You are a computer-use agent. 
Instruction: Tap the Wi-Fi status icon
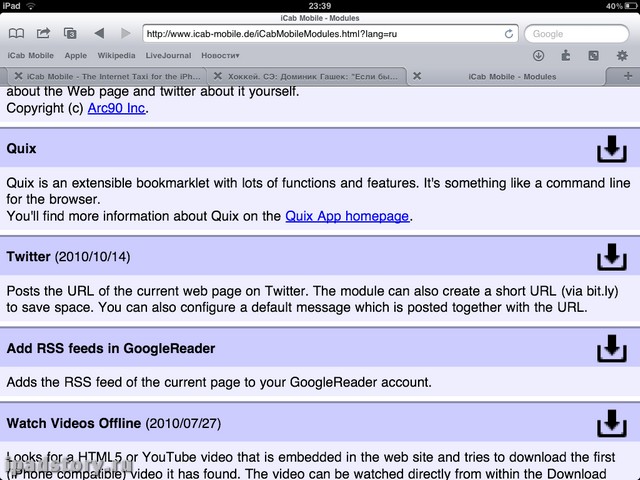coord(31,6)
